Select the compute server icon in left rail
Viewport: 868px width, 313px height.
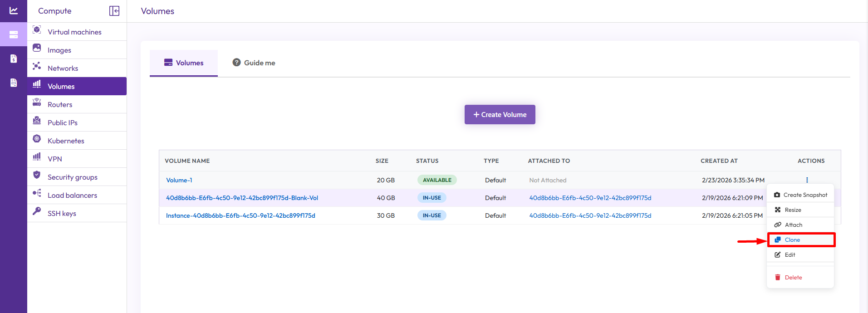click(x=14, y=34)
